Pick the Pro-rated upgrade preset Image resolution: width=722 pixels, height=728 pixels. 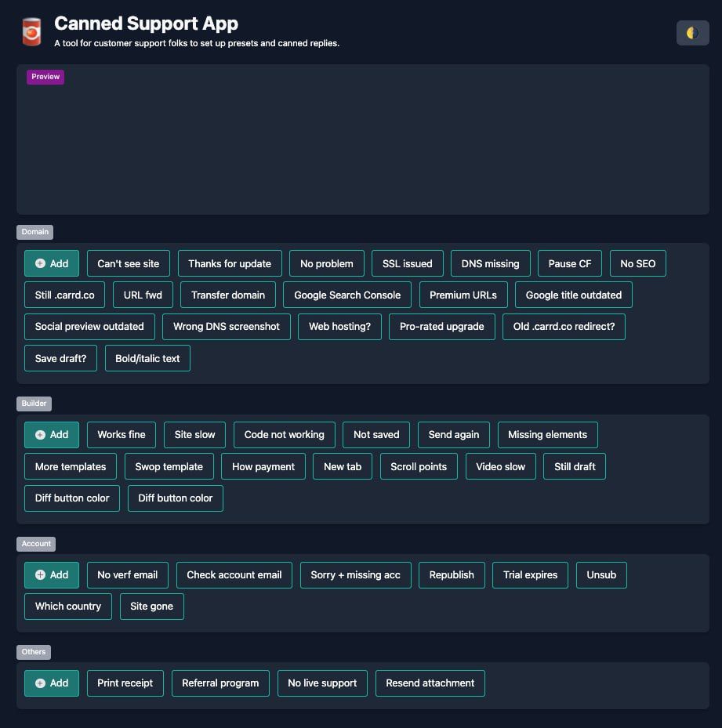click(442, 327)
